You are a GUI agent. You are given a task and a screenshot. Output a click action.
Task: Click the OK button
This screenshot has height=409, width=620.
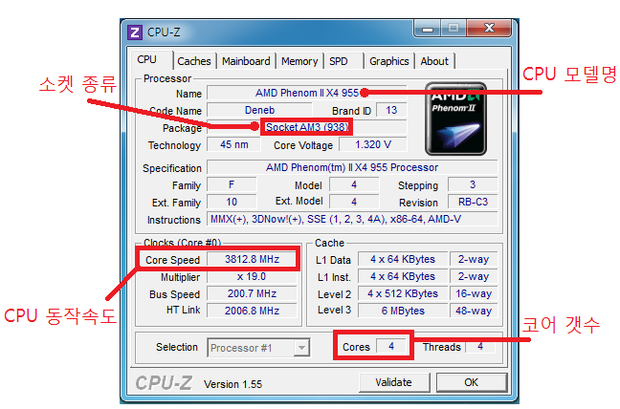point(471,382)
